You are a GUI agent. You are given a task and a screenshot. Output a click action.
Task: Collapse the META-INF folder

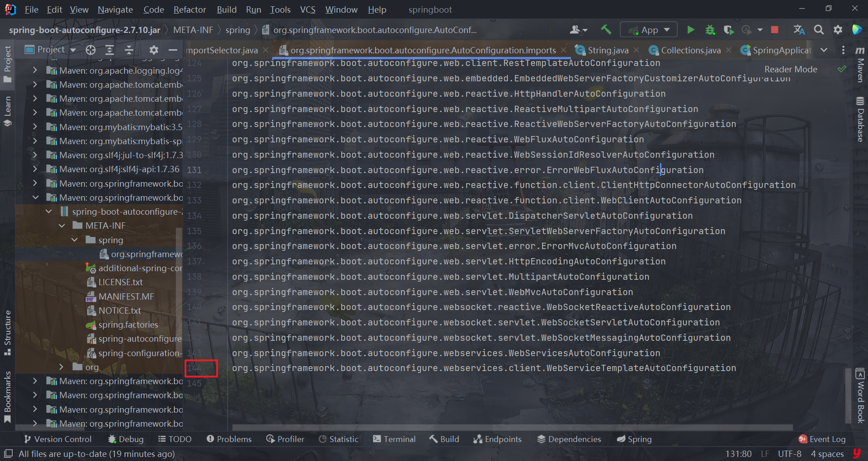click(62, 226)
